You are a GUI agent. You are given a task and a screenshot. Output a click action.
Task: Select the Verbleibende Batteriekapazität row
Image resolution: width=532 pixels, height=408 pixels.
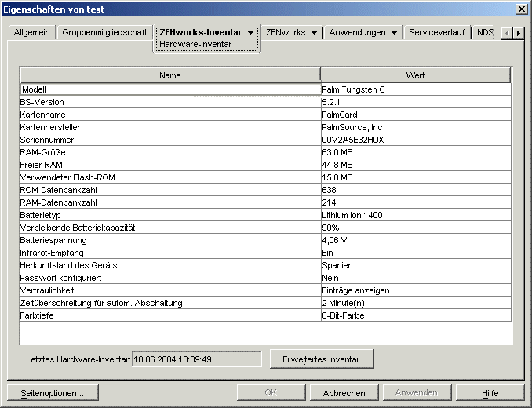click(x=265, y=228)
